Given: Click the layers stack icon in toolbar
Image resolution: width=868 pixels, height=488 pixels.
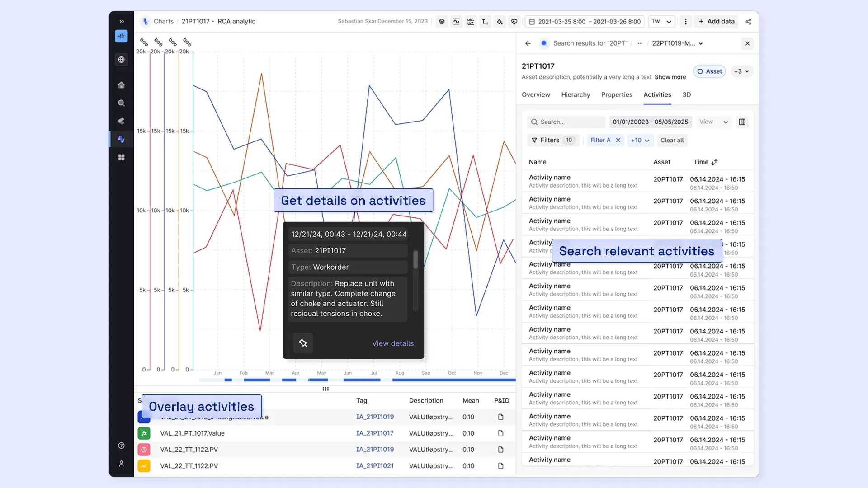Looking at the screenshot, I should coord(442,22).
